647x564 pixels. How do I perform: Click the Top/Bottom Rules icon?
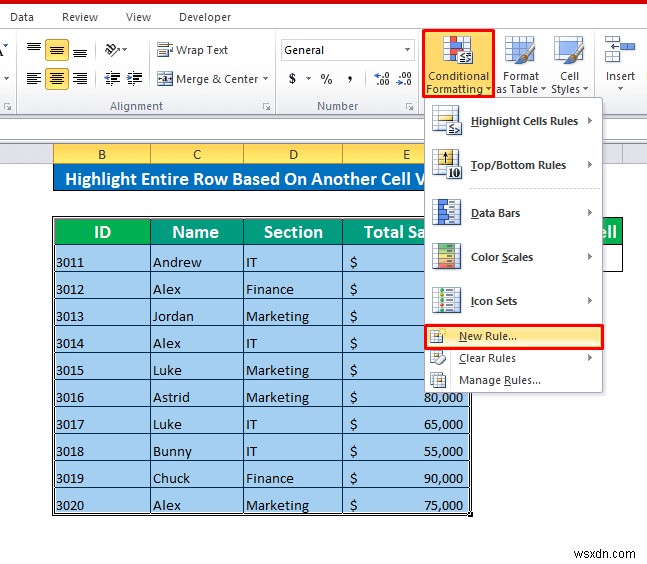pyautogui.click(x=446, y=164)
